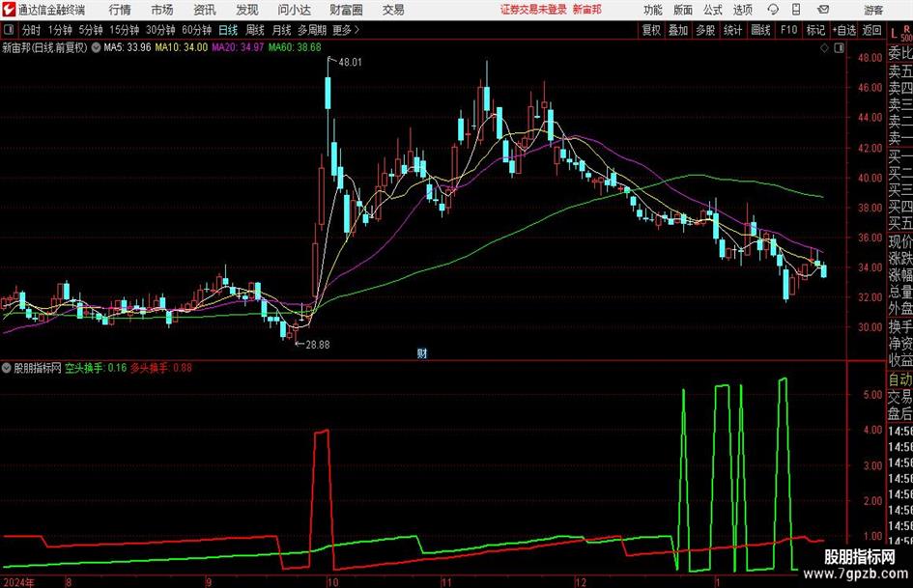Open the 行情 menu
913x588 pixels.
click(x=120, y=10)
